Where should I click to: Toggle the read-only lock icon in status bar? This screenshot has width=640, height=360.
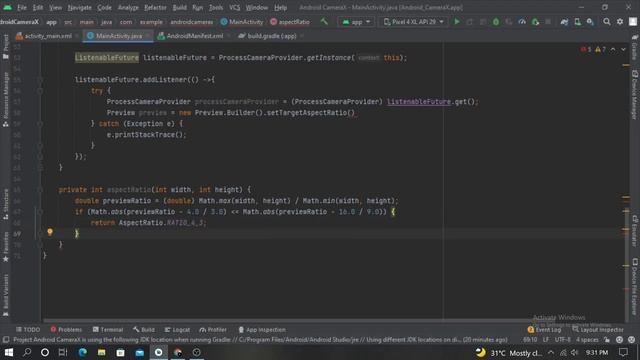click(x=607, y=340)
